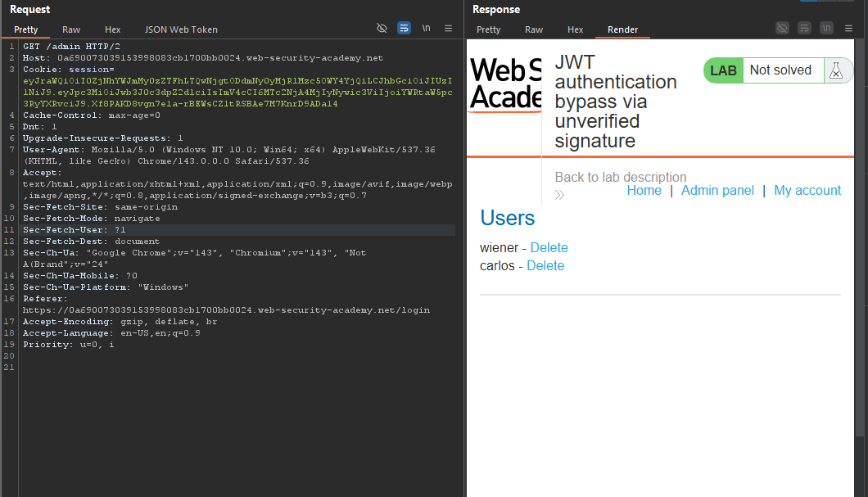The image size is (868, 497).
Task: Click the 'carlos' username text
Action: coord(497,265)
